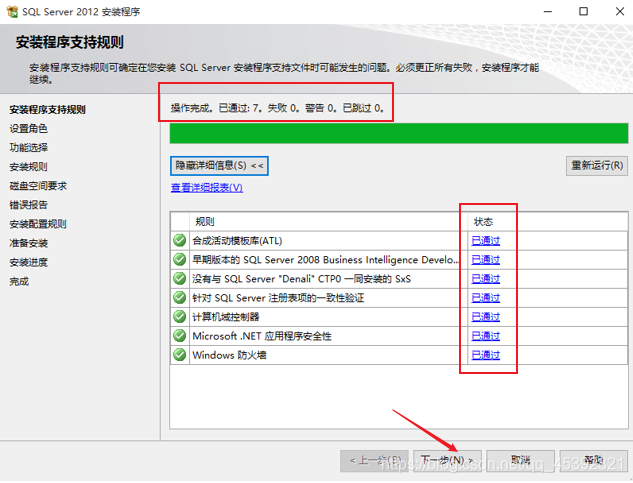
Task: Click summary text 操作完成。已通过: 7
Action: [215, 108]
